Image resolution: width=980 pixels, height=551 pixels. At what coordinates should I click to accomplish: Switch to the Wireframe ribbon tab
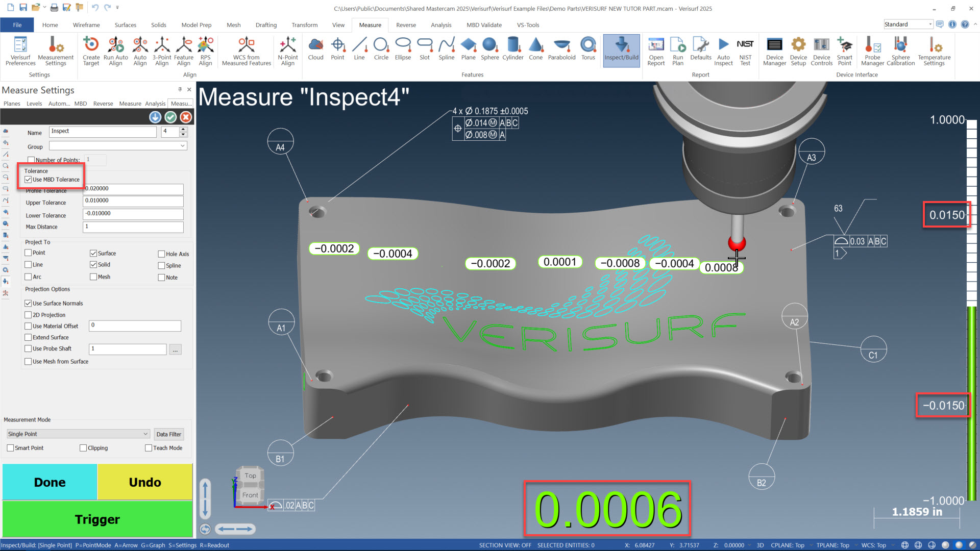click(x=86, y=25)
